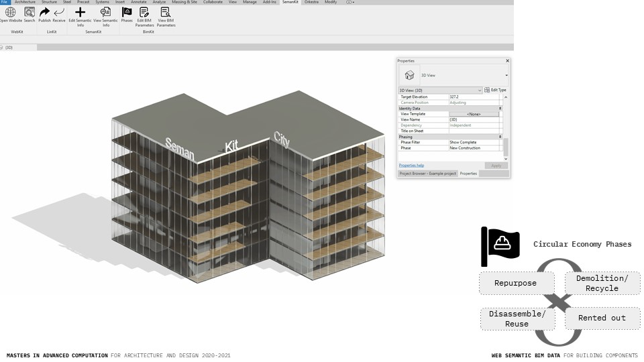Open the Properties help link
This screenshot has width=644, height=362.
pyautogui.click(x=411, y=165)
